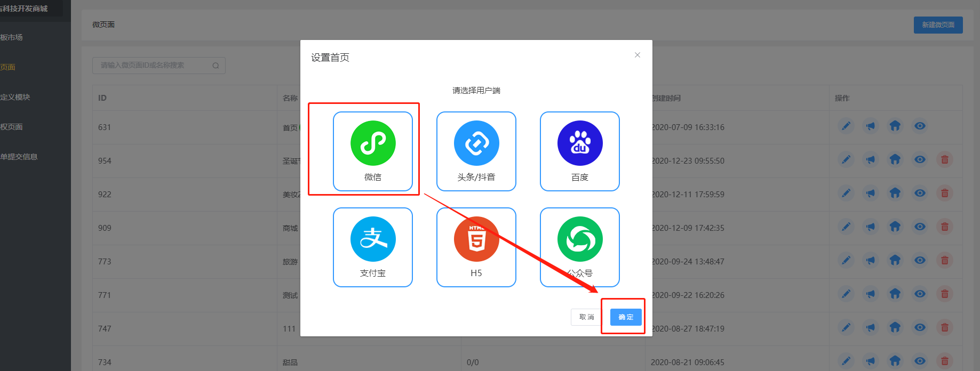Edit page row 909
This screenshot has width=980, height=371.
[846, 227]
